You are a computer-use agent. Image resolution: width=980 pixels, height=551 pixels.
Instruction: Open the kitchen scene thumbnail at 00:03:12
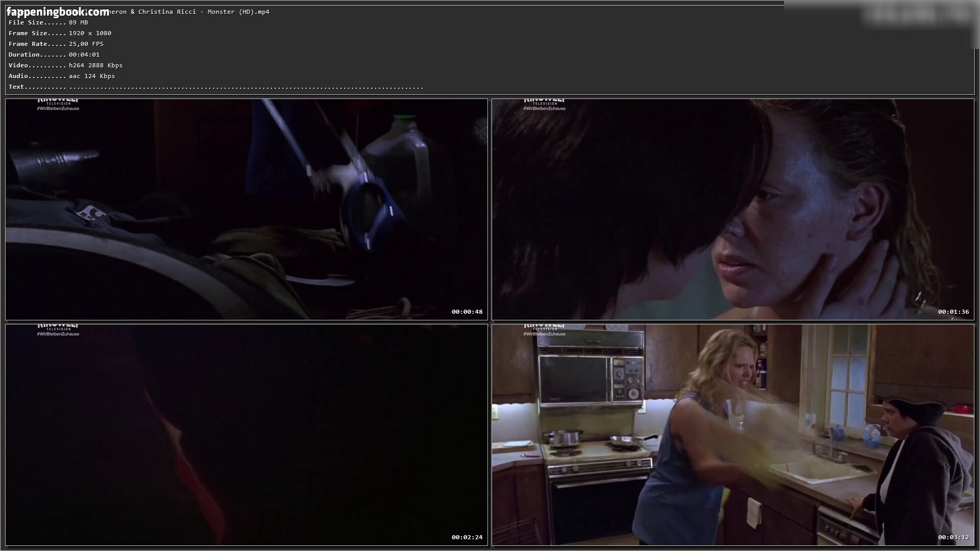point(732,435)
